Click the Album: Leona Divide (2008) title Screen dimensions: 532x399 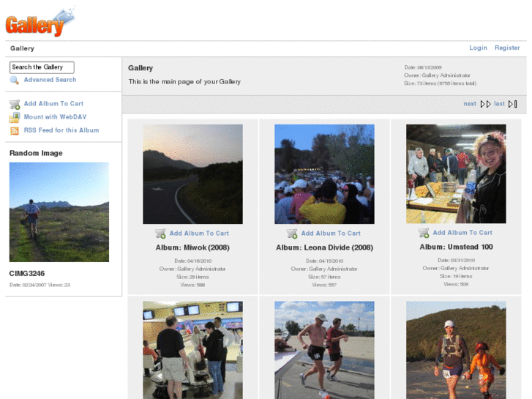point(324,247)
